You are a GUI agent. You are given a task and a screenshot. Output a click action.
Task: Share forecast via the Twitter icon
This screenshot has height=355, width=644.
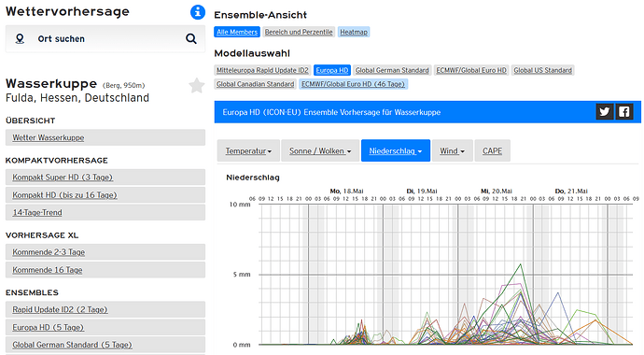point(605,112)
